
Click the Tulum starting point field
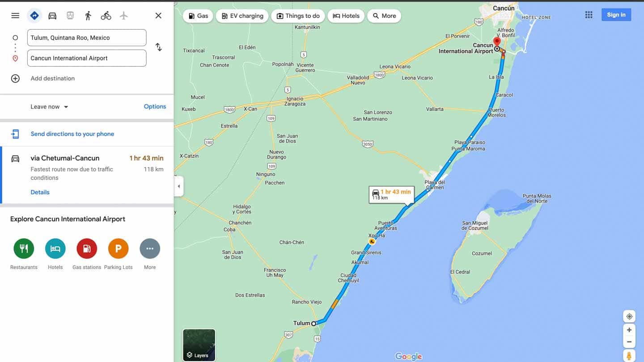coord(87,38)
